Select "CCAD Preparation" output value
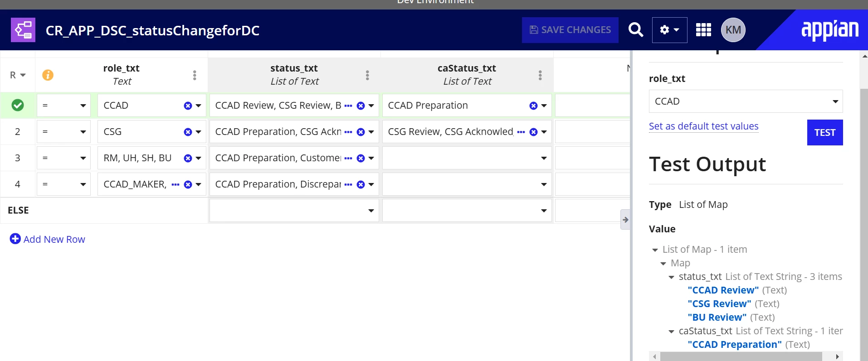868x361 pixels. [735, 344]
